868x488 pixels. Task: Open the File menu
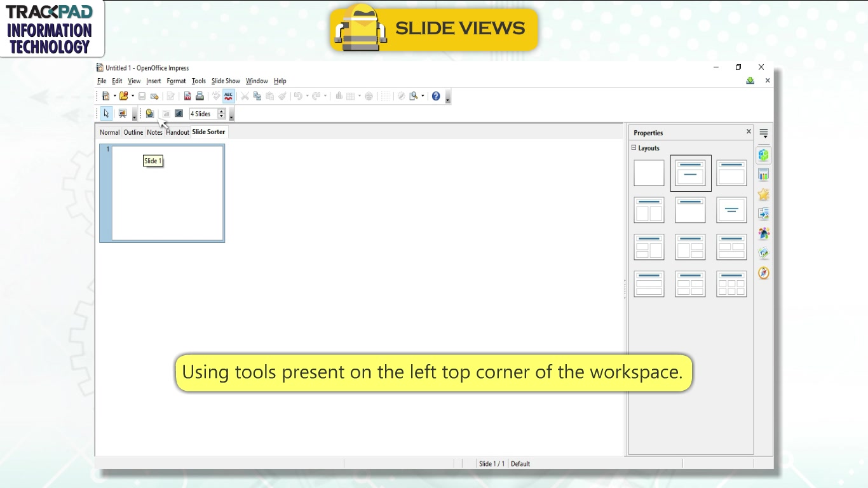[x=102, y=81]
